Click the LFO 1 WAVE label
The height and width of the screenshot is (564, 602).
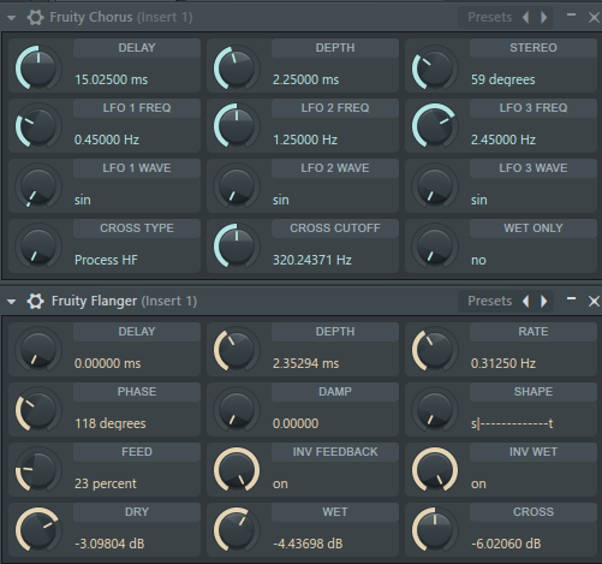tap(137, 168)
